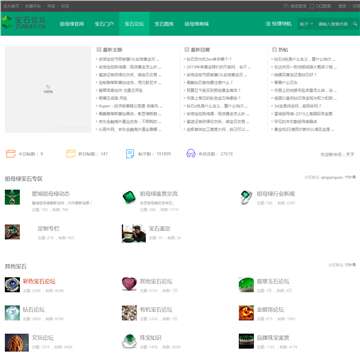Click the 今日帖数 calendar icon
The height and width of the screenshot is (360, 360).
[11, 154]
